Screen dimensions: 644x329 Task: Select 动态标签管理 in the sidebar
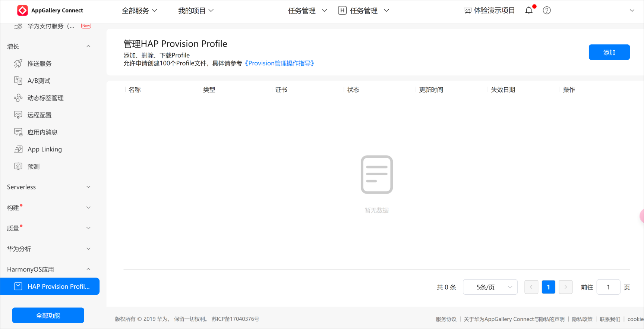pos(45,98)
